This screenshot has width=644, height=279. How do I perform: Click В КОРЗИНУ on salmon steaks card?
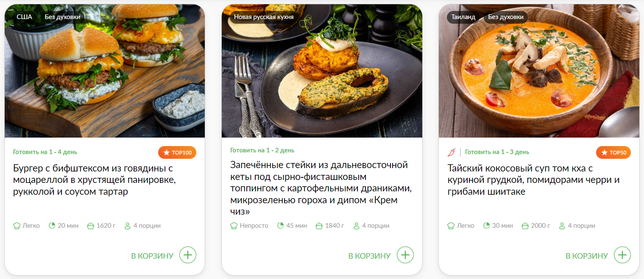pos(369,256)
